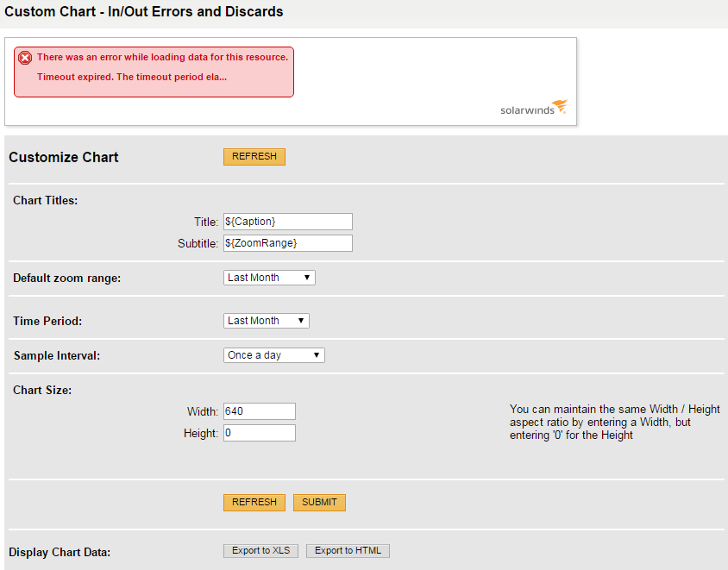This screenshot has height=570, width=728.
Task: Click the 'Sample Interval:' label
Action: [57, 355]
